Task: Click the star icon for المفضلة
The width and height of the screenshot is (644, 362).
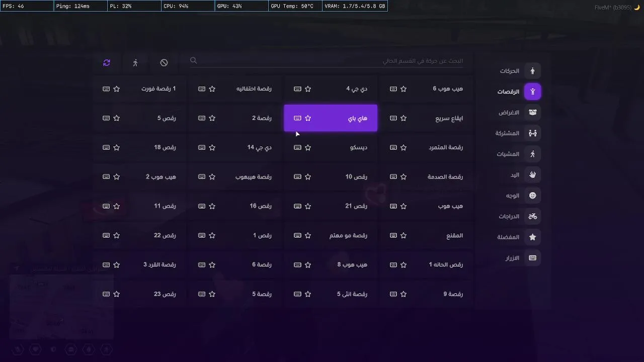Action: point(532,237)
